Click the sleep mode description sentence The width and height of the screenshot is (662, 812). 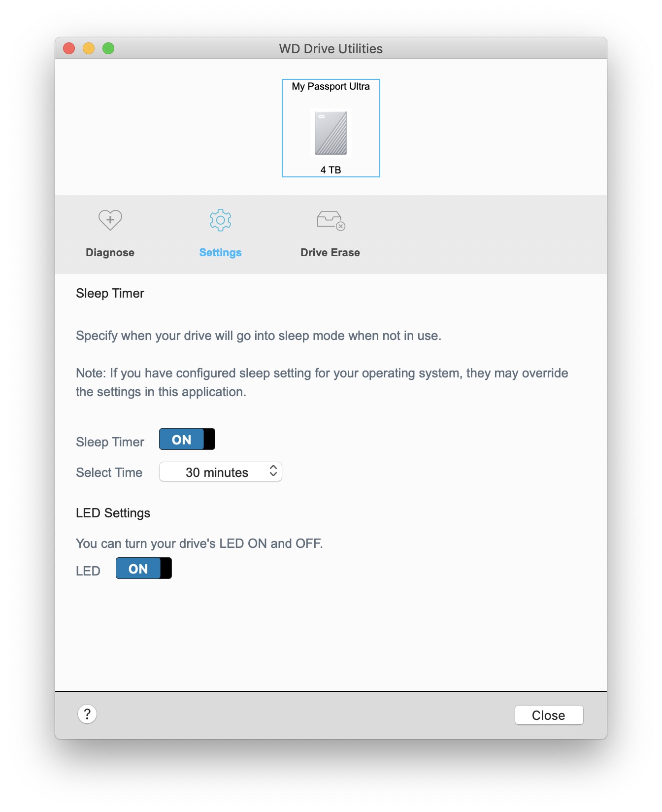(x=259, y=336)
